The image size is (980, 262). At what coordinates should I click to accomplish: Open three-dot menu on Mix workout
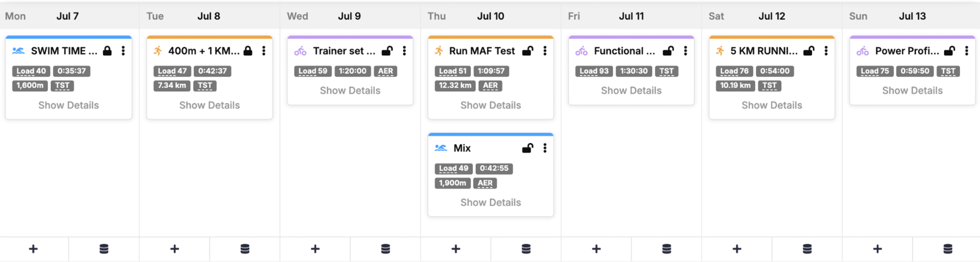tap(545, 148)
